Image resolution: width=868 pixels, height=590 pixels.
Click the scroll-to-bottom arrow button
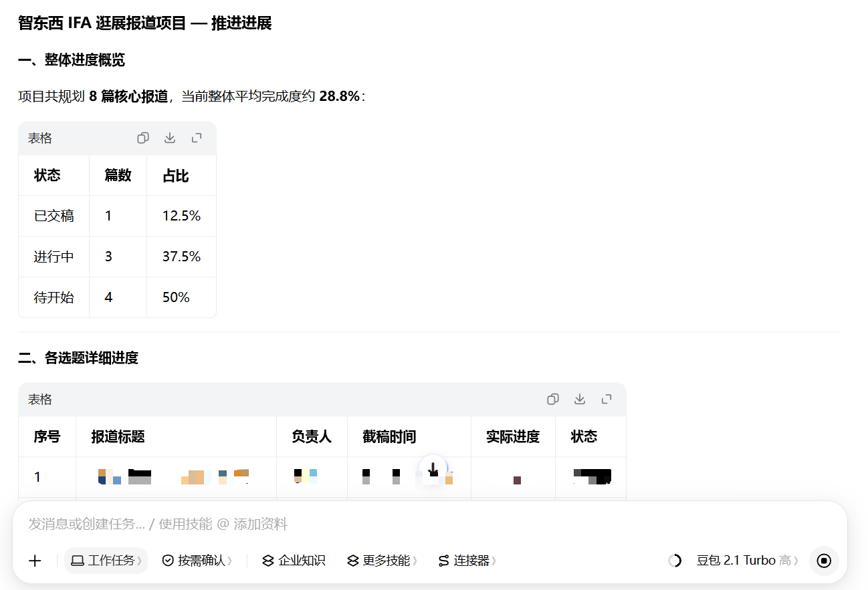(x=433, y=470)
